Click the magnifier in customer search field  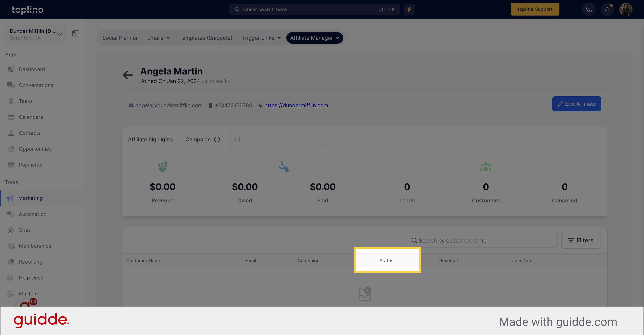coord(414,240)
